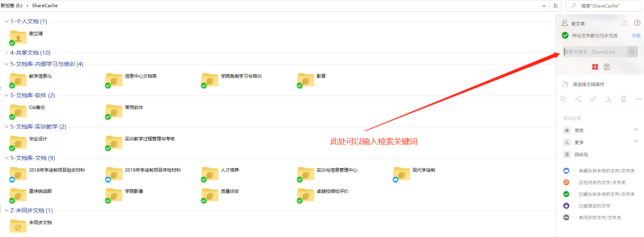Click the copy icon in document actions
The width and height of the screenshot is (644, 237).
click(563, 99)
